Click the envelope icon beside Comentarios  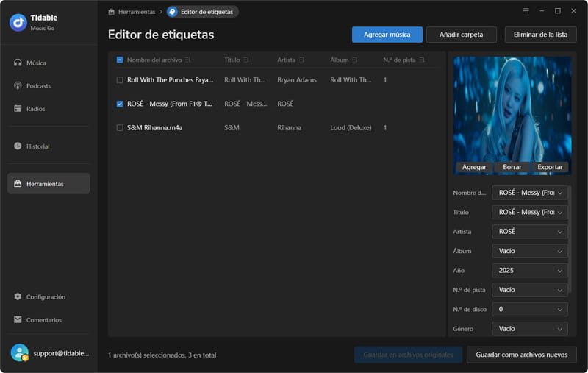pos(18,319)
